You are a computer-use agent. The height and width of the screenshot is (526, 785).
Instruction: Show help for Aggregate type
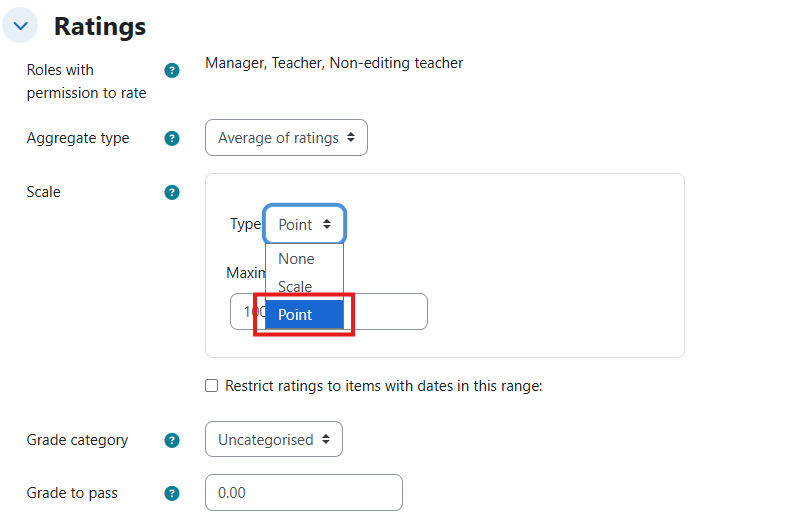[x=172, y=138]
